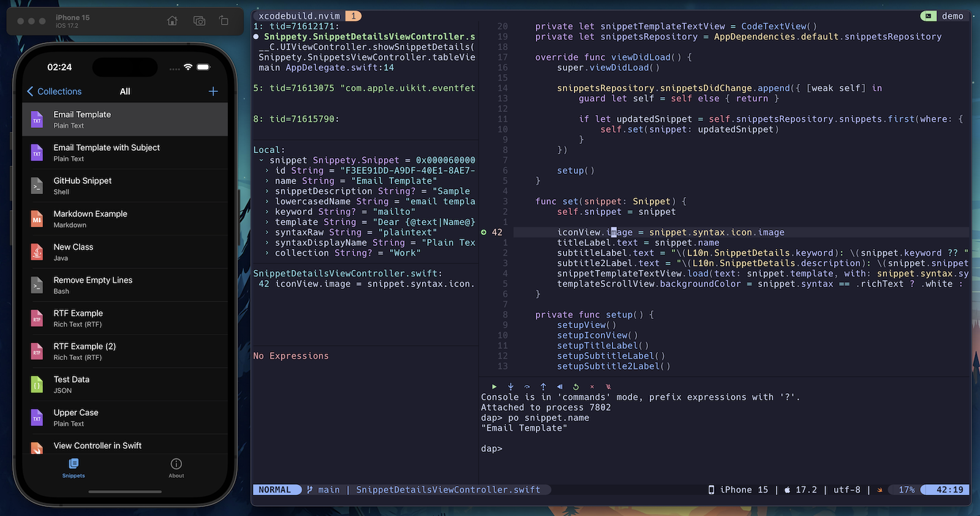The height and width of the screenshot is (516, 980).
Task: Tap the back chevron beside Collections
Action: [x=30, y=91]
